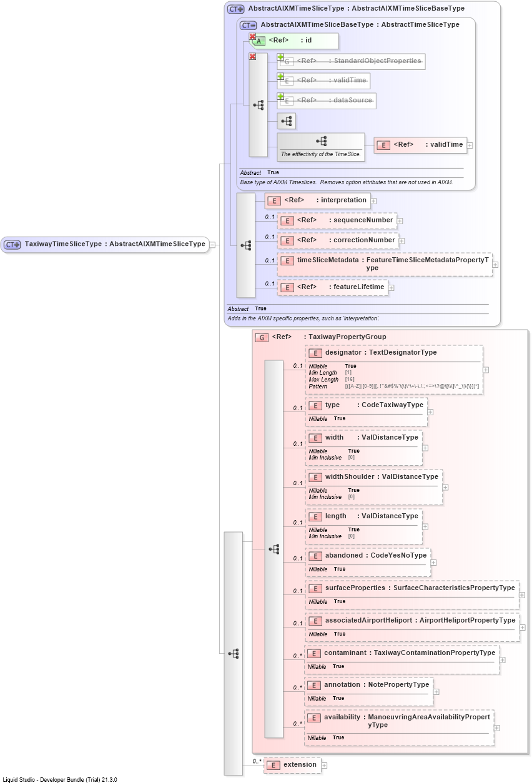Select the 'AirportHeliportPropertyType' label
Image resolution: width=532 pixels, height=783 pixels.
pos(468,621)
